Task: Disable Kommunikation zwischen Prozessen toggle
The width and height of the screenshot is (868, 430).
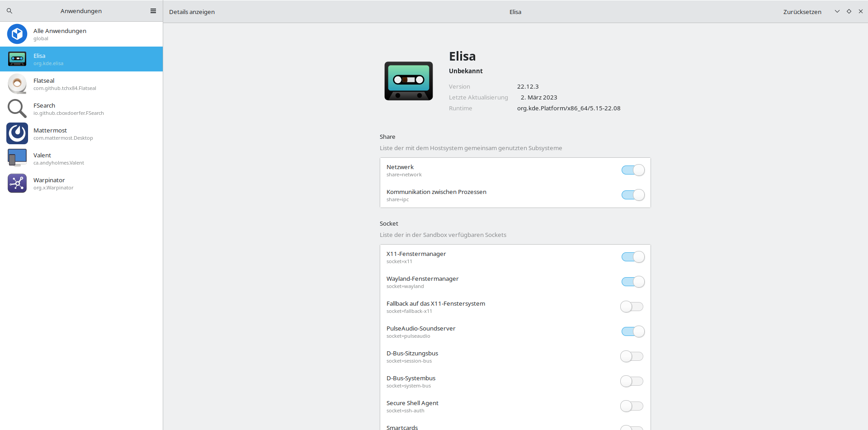Action: tap(632, 195)
